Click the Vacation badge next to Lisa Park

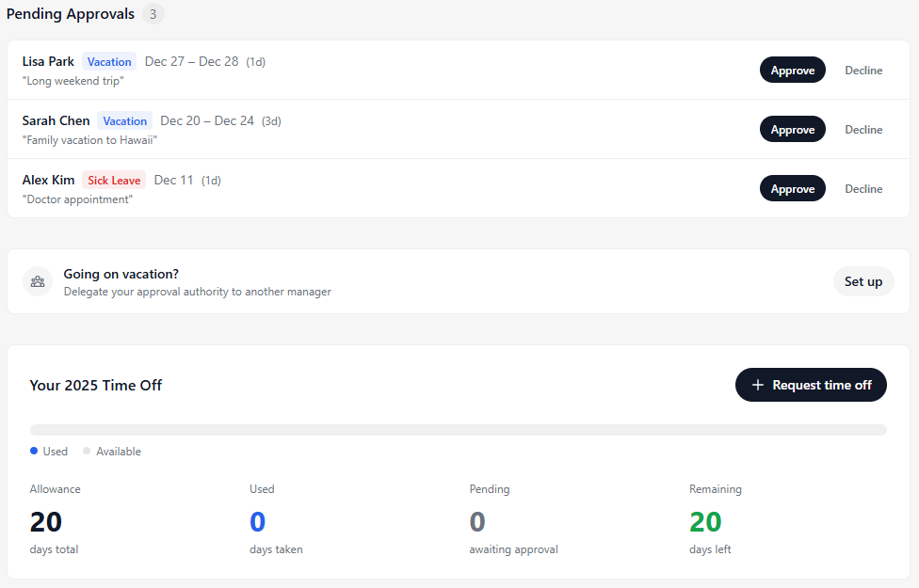point(108,61)
